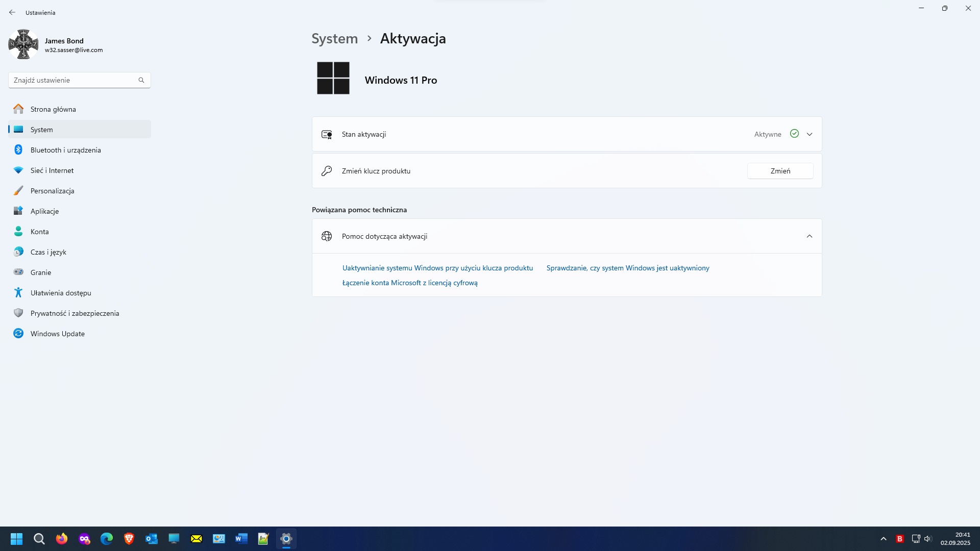Open Ułatwienia dostępu settings
Image resolution: width=980 pixels, height=551 pixels.
[80, 293]
